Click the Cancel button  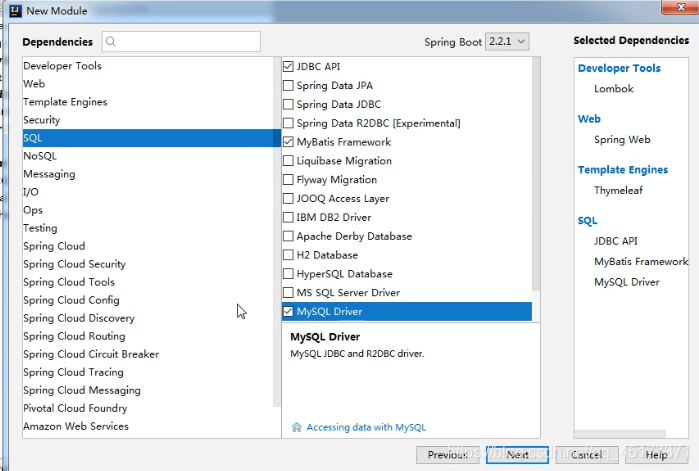point(587,455)
